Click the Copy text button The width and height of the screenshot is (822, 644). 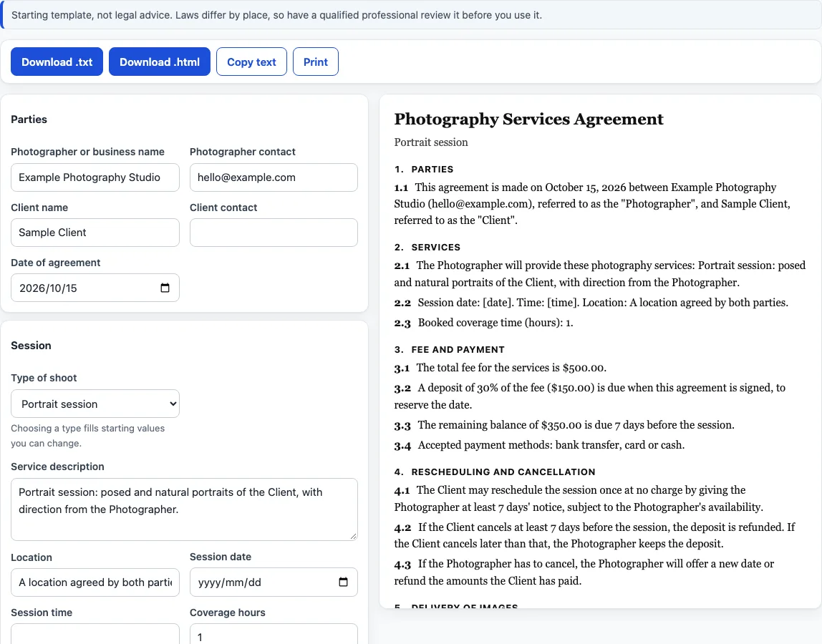coord(251,62)
